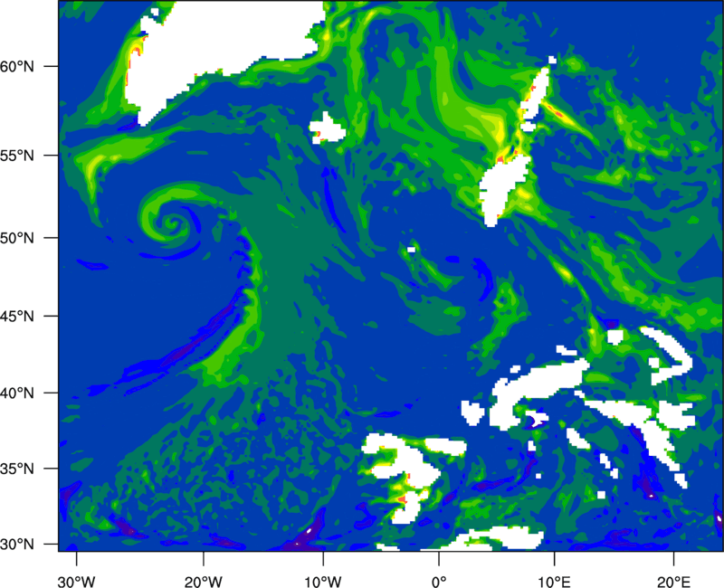Click the 0° longitude label
This screenshot has width=724, height=588.
(x=439, y=582)
